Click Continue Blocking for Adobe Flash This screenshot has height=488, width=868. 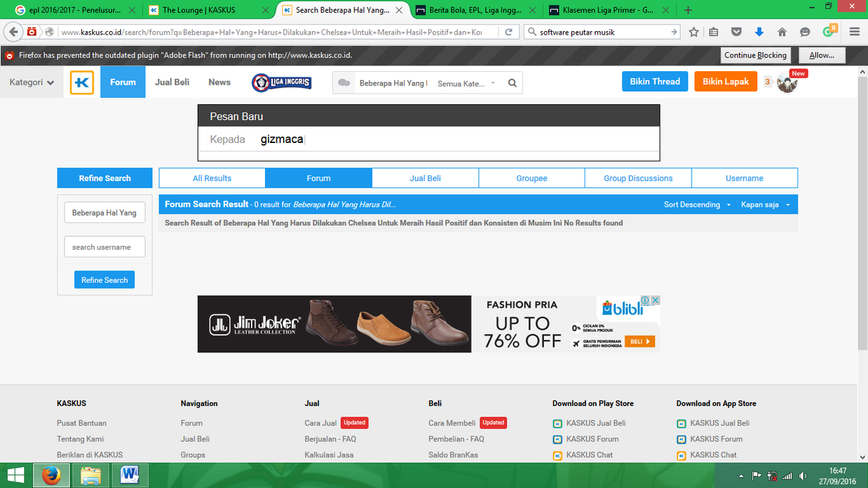pyautogui.click(x=755, y=56)
